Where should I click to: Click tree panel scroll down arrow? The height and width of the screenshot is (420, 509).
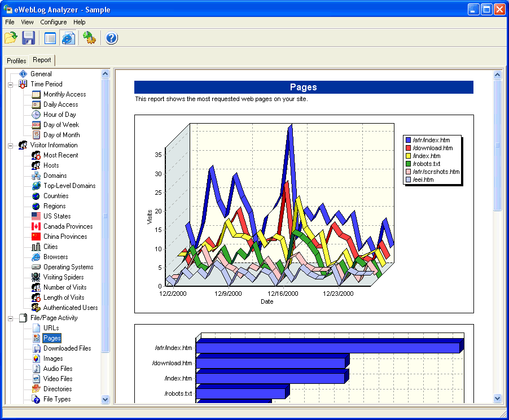tap(105, 399)
